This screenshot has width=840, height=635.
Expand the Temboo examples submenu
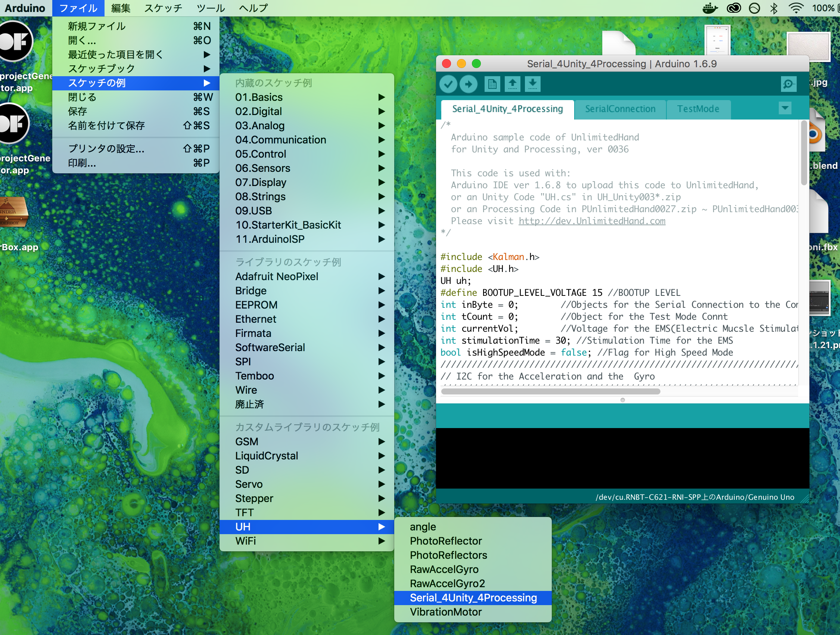point(307,376)
